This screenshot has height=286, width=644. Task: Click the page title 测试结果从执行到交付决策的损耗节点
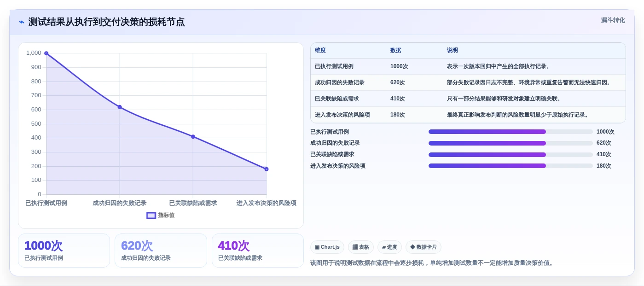[107, 22]
